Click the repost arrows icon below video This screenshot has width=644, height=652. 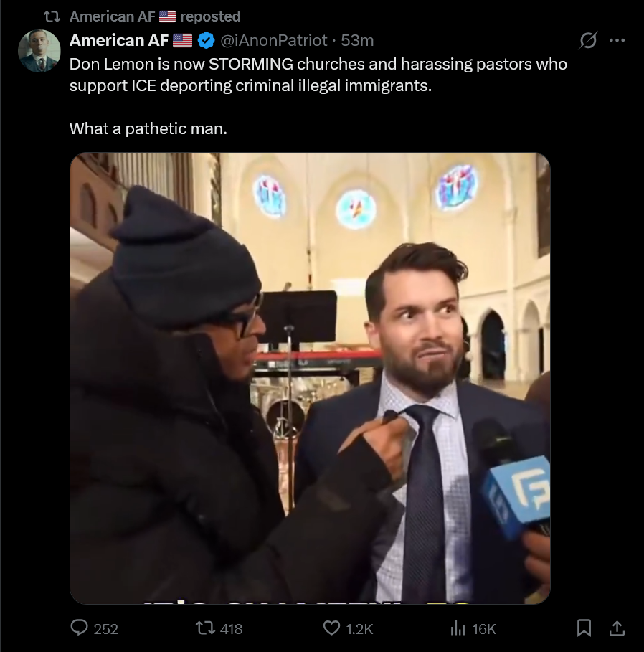click(x=205, y=628)
